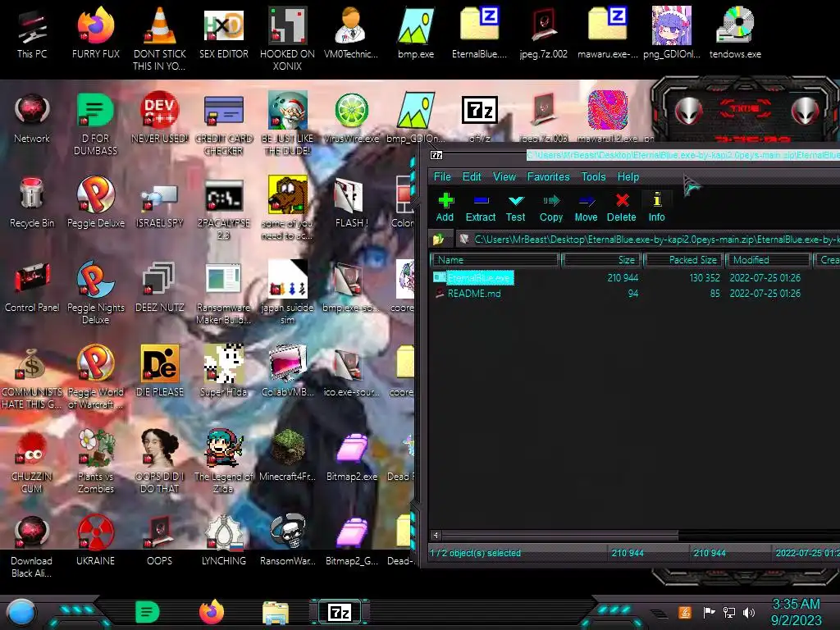
Task: Open the Favorites menu in 7-Zip
Action: click(548, 177)
